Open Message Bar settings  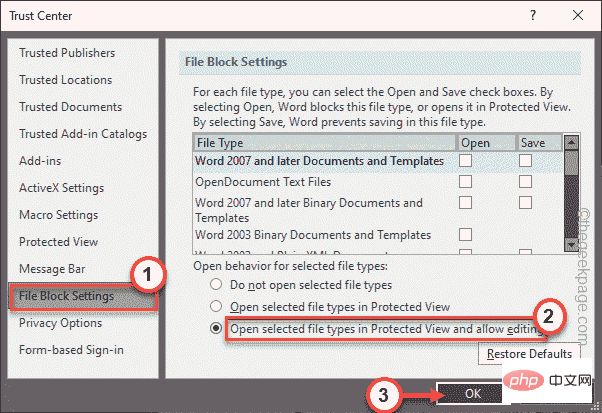pos(52,269)
